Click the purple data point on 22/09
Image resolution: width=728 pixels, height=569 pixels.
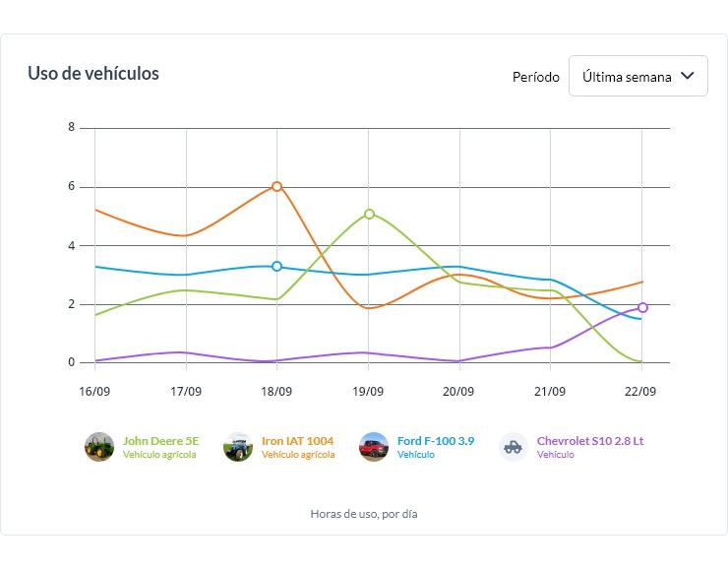(642, 307)
